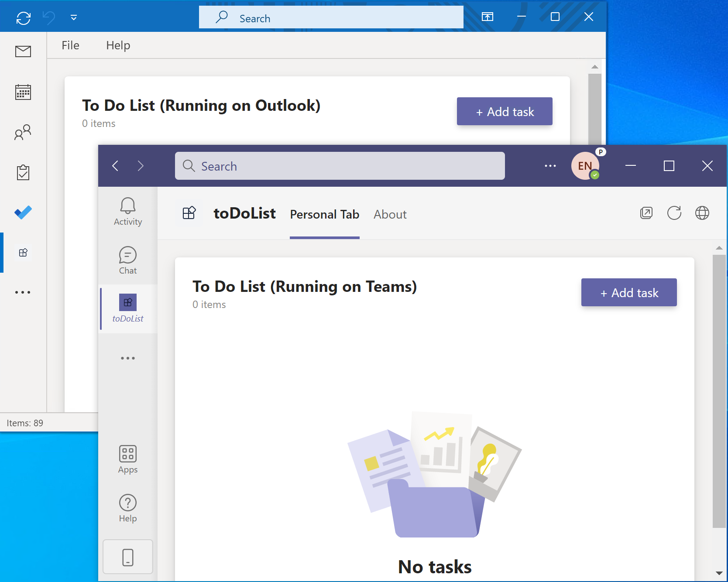Select toDoList app in Teams sidebar
Image resolution: width=728 pixels, height=582 pixels.
click(128, 308)
